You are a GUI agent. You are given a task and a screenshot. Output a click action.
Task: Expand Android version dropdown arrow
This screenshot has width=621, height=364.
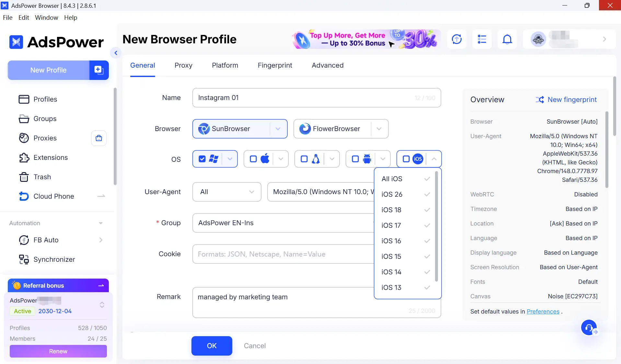[x=383, y=159]
